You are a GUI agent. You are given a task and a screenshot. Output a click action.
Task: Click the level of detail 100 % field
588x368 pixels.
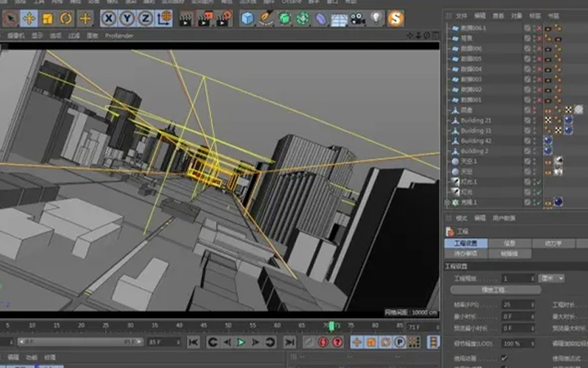[x=518, y=344]
